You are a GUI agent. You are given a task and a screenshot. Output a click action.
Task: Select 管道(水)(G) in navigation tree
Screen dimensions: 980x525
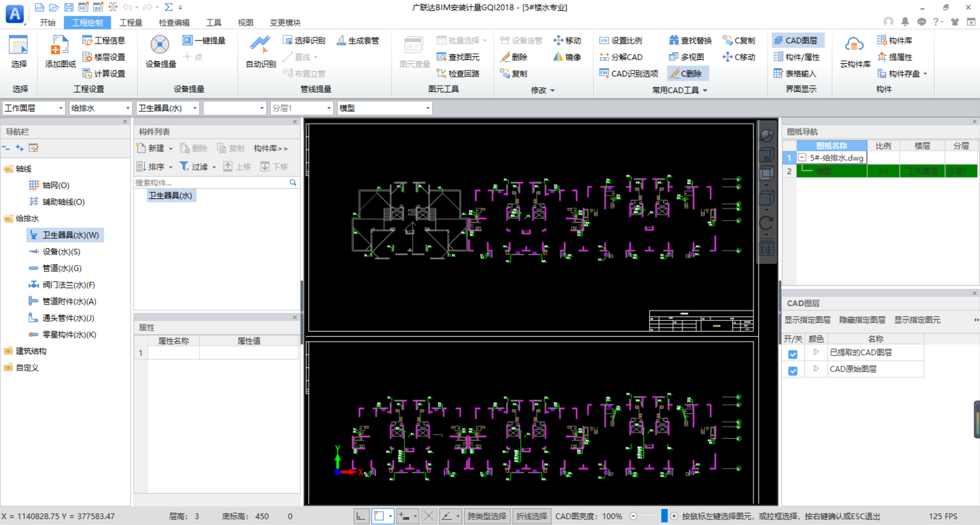point(61,268)
